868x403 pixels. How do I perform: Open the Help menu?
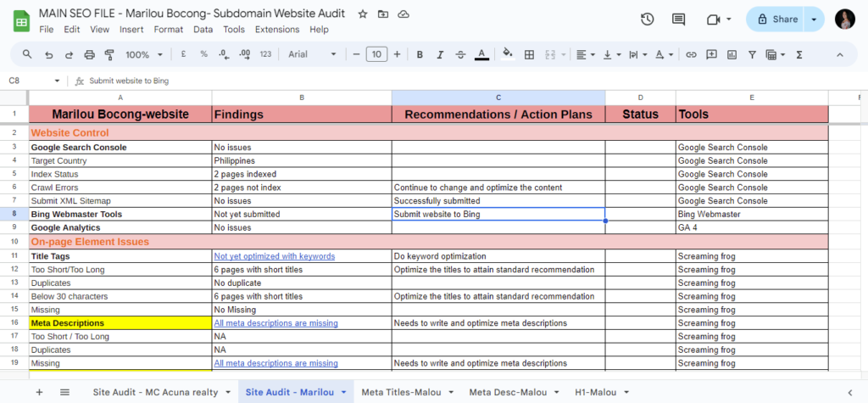(x=319, y=30)
